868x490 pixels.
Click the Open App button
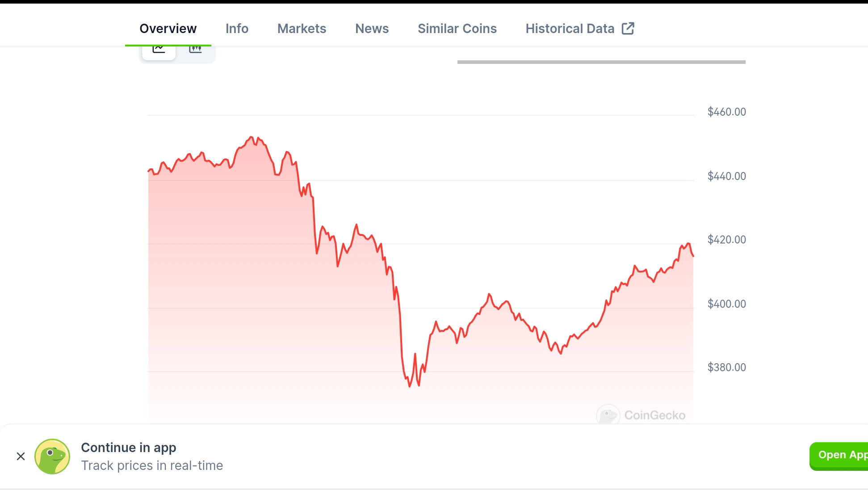point(839,456)
